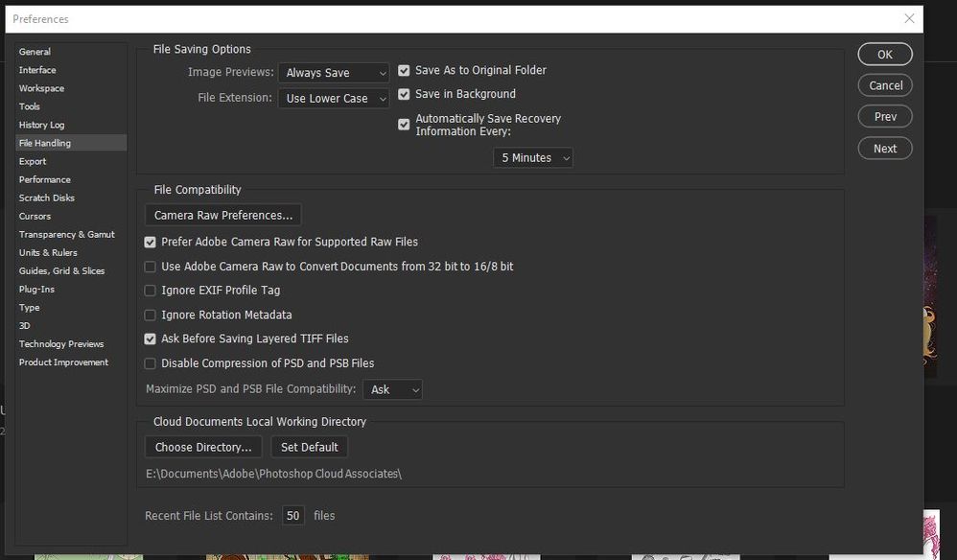Open the 5 Minutes recovery interval dropdown
Viewport: 957px width, 560px height.
[533, 158]
